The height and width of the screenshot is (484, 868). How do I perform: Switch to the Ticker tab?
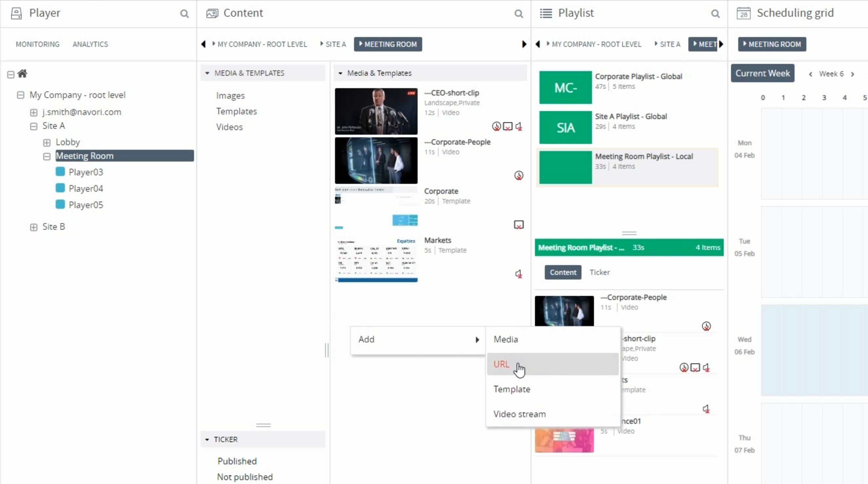pyautogui.click(x=600, y=272)
